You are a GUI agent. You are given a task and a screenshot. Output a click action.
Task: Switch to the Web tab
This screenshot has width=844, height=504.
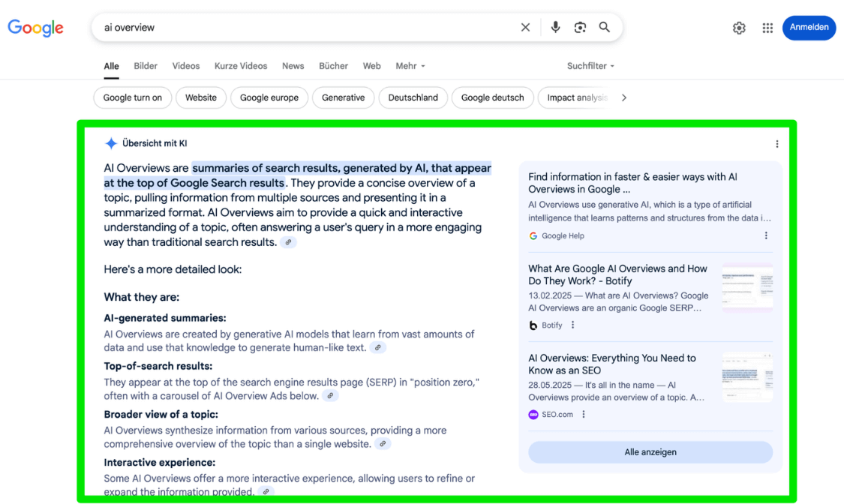point(371,66)
